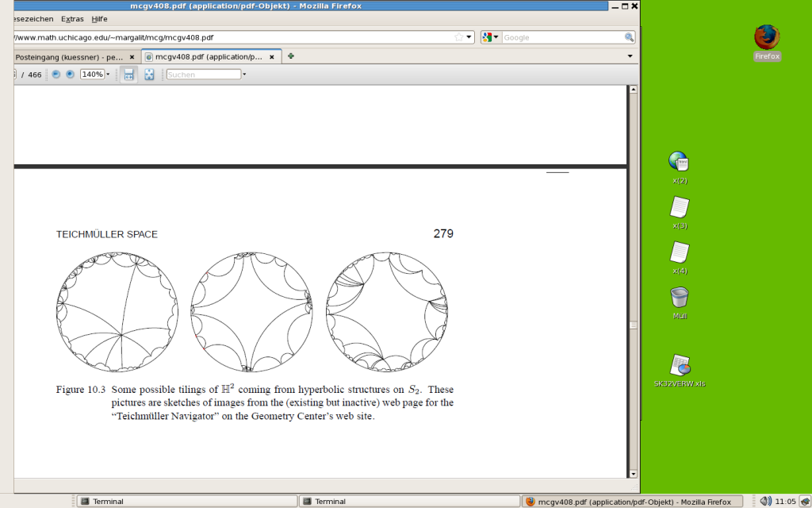Expand the Suchen search options dropdown
The image size is (812, 508).
pos(244,75)
